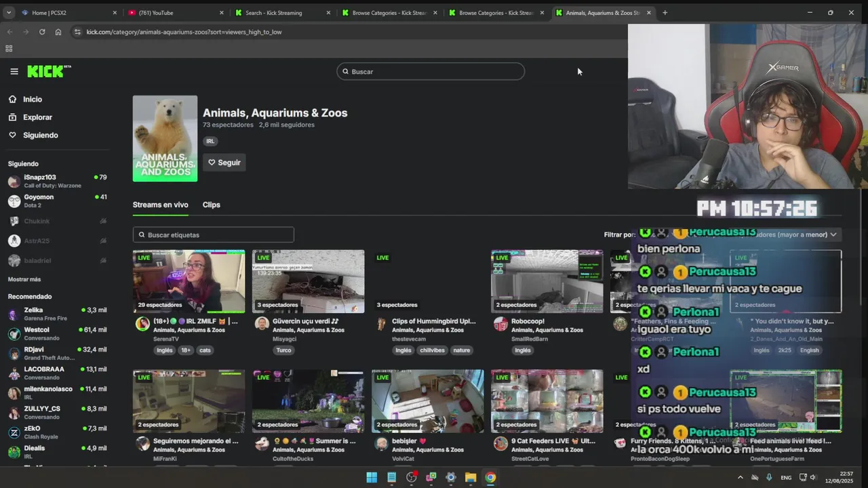Click Misyagci channel avatar

tap(262, 324)
